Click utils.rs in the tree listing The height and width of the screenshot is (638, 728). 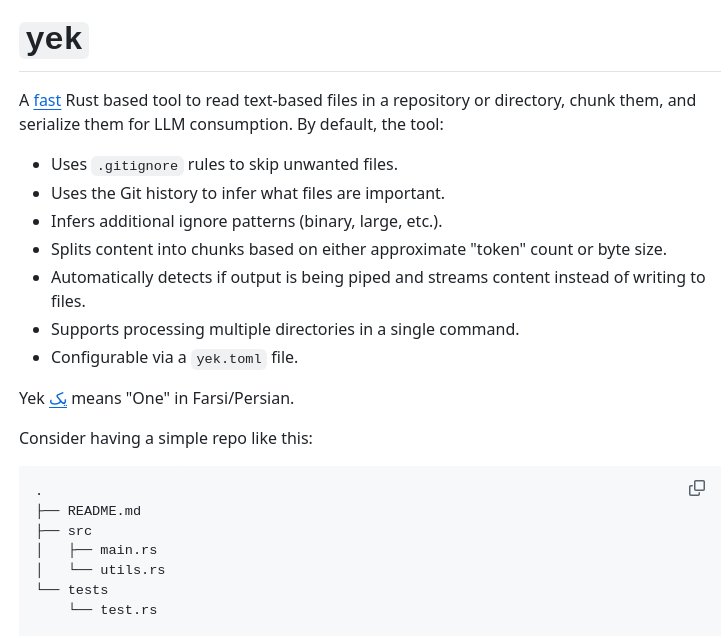133,570
